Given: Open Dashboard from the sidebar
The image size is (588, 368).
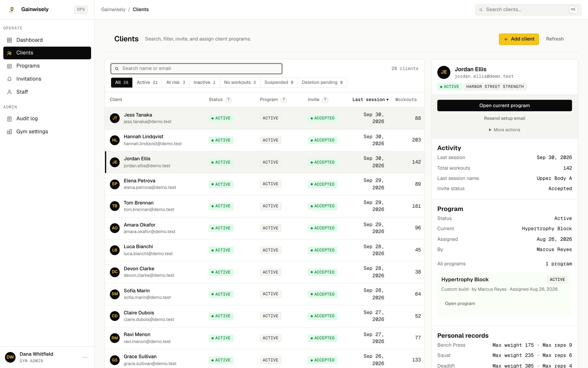Looking at the screenshot, I should tap(47, 40).
